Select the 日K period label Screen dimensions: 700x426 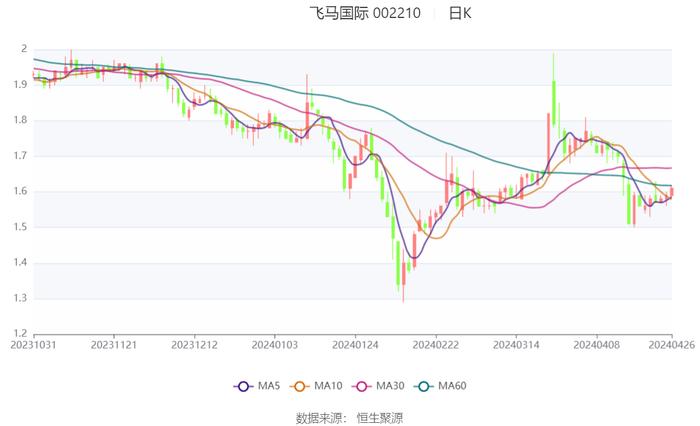coord(460,13)
